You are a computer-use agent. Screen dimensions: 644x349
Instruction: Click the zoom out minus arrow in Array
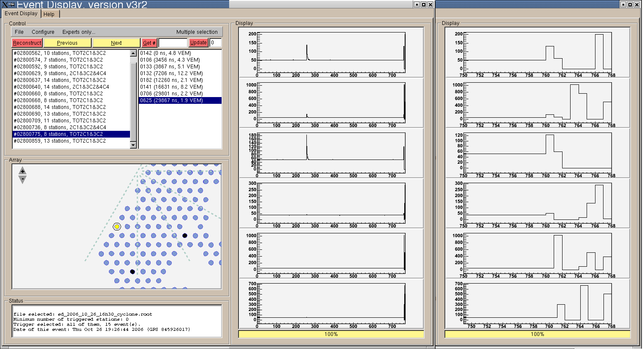(x=22, y=179)
